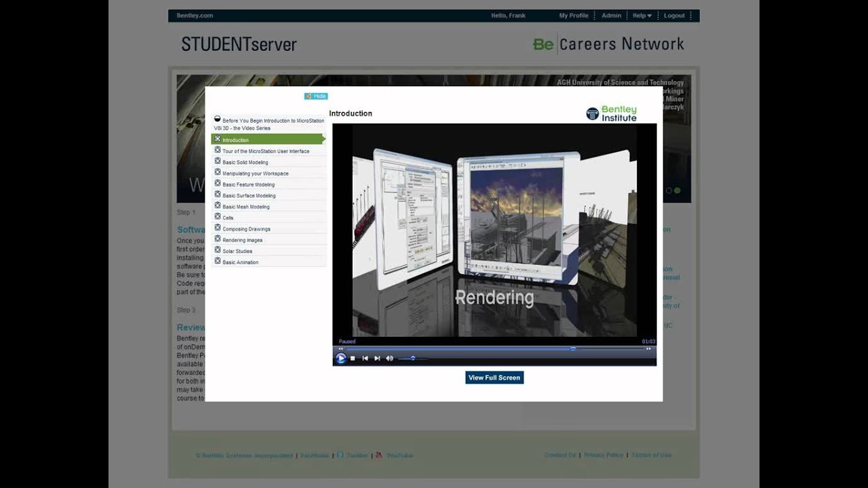Mute the video with the speaker icon
The width and height of the screenshot is (868, 488).
pyautogui.click(x=389, y=359)
